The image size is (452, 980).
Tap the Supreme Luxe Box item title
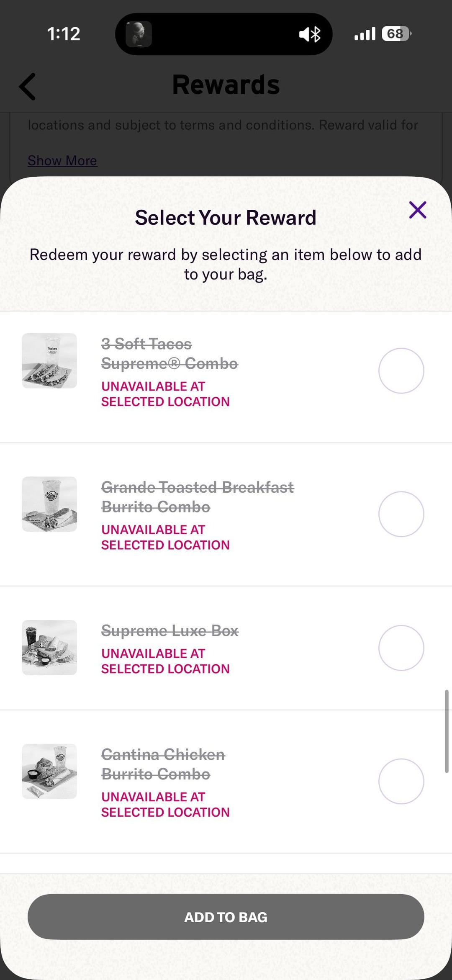[x=169, y=631]
